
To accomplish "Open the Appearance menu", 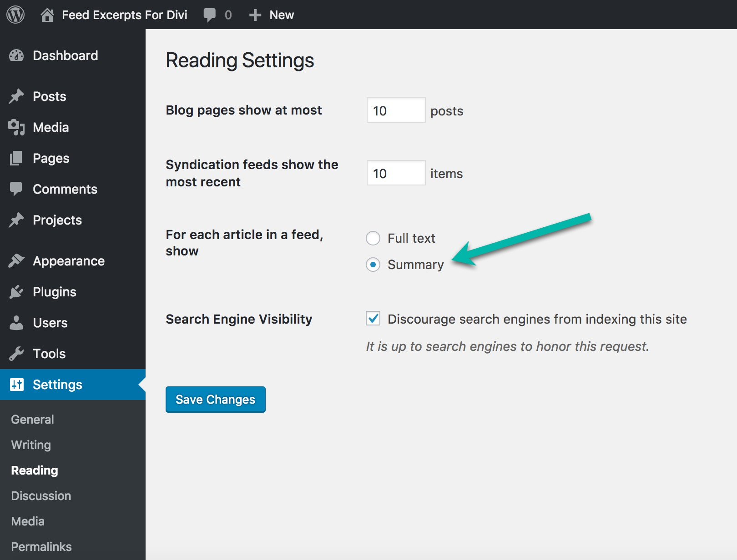I will pos(68,261).
